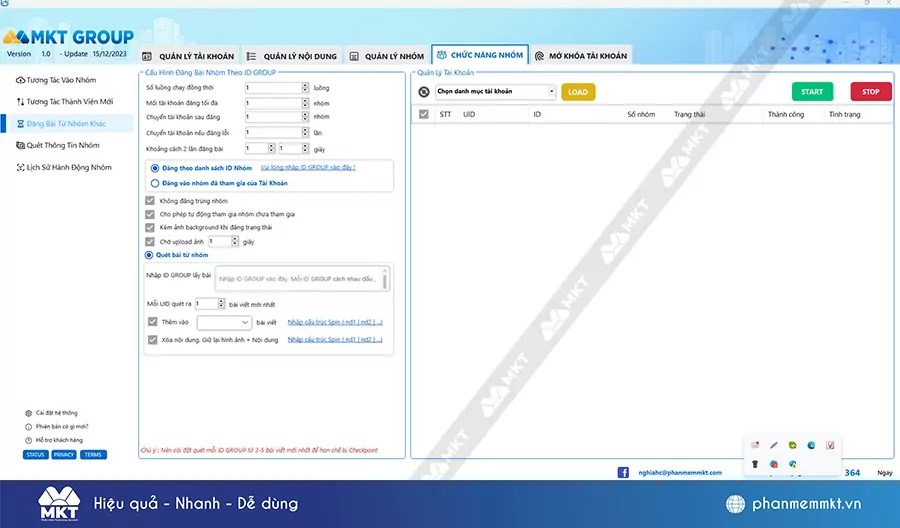Image resolution: width=900 pixels, height=528 pixels.
Task: Toggle the Không đăng trùng nhóm checkbox
Action: [150, 201]
